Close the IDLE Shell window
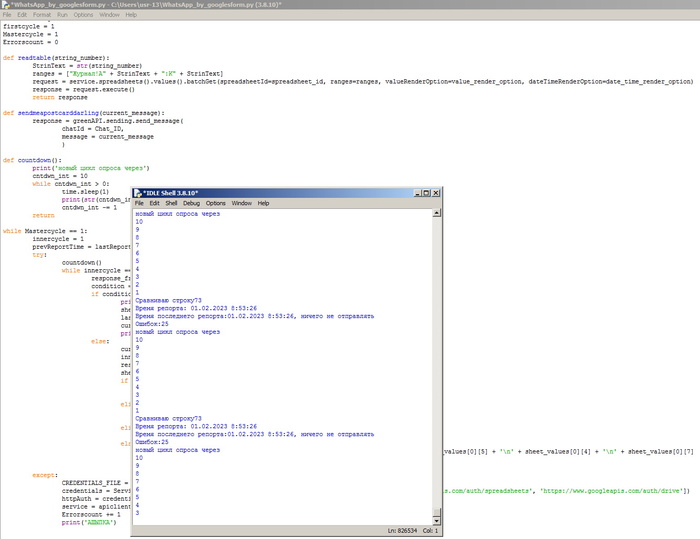700x539 pixels. (435, 192)
